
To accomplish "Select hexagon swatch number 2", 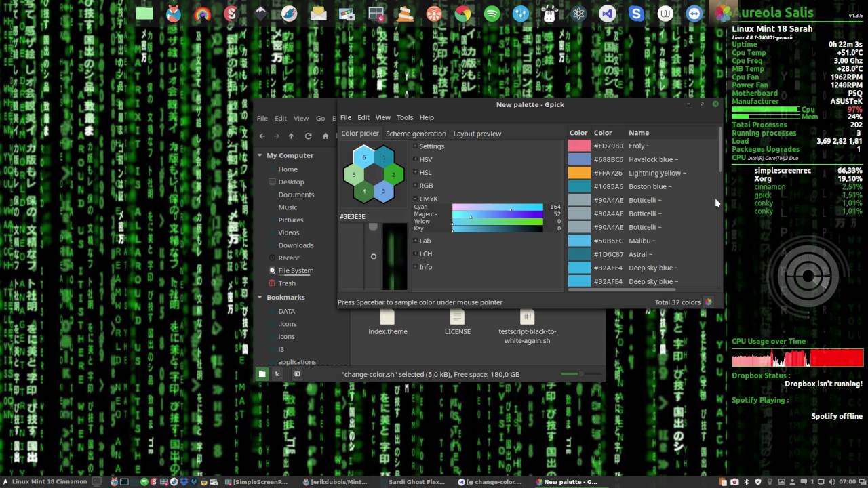I will pos(393,174).
